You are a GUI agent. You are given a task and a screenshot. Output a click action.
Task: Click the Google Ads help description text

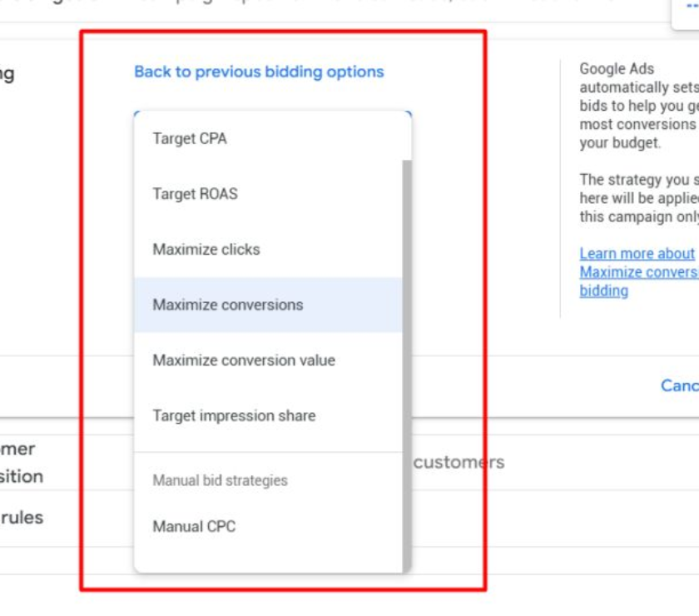(639, 142)
